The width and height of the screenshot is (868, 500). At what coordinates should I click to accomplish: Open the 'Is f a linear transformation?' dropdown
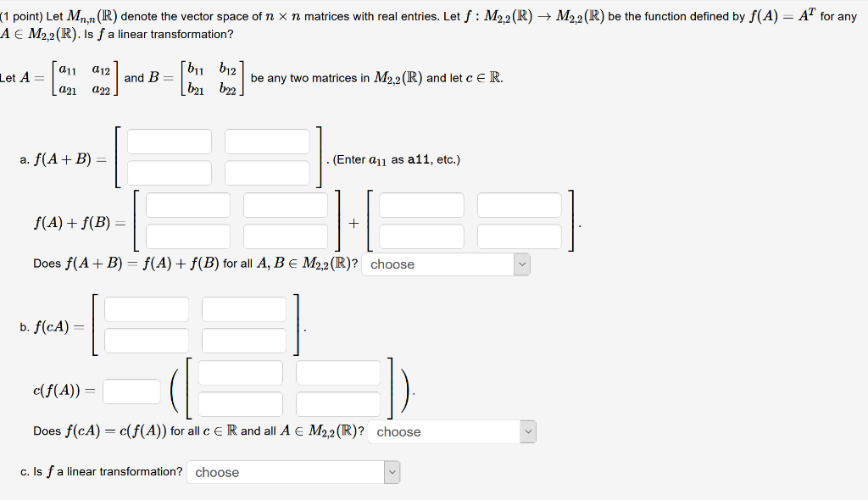click(292, 472)
